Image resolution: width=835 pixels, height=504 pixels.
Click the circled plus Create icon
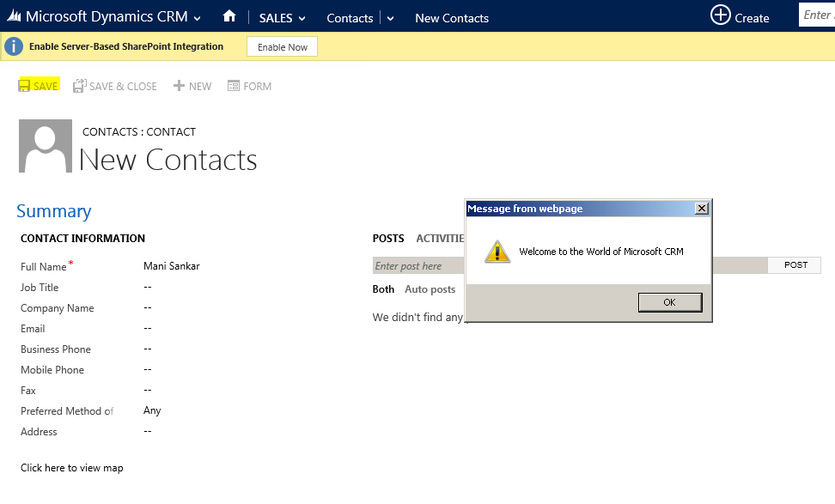pyautogui.click(x=720, y=15)
